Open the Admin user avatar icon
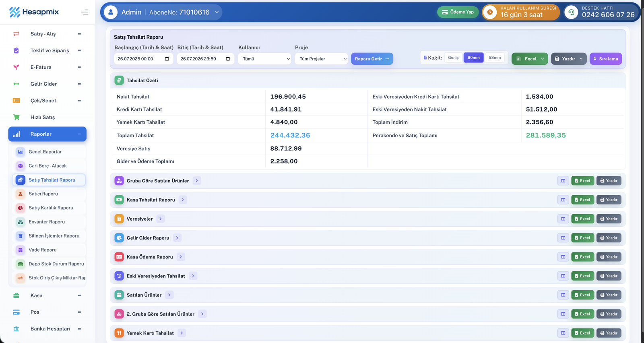 [111, 12]
